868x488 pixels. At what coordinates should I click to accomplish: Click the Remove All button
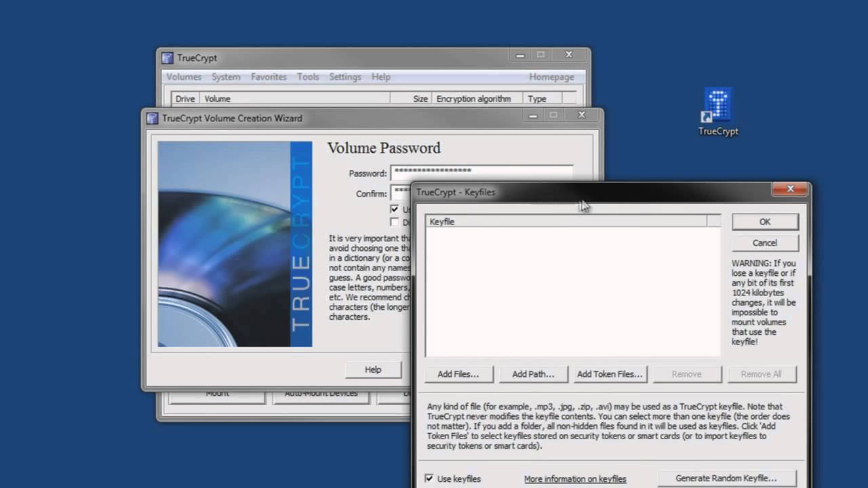pos(761,374)
